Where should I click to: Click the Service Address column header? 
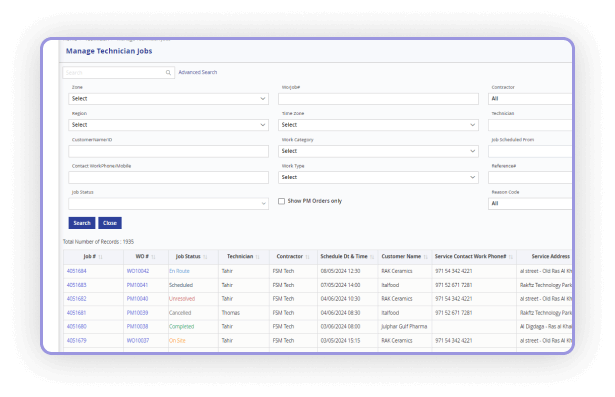[x=550, y=257]
